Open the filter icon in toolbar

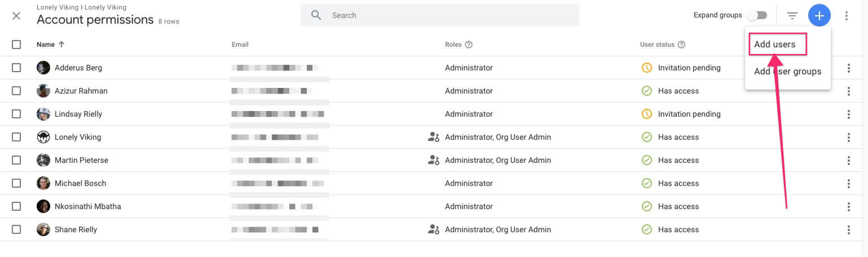792,16
